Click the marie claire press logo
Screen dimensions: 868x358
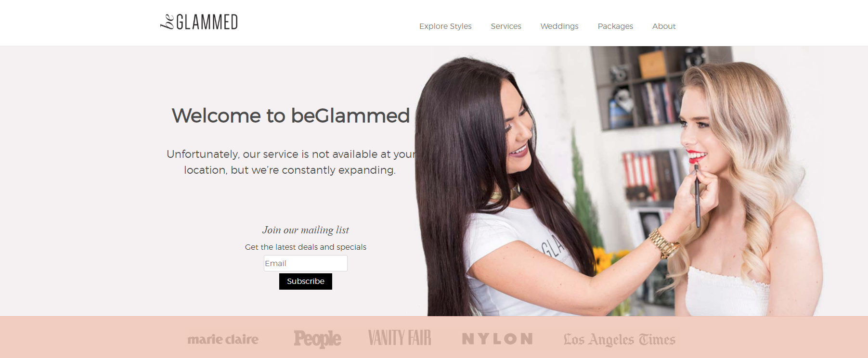(x=223, y=339)
